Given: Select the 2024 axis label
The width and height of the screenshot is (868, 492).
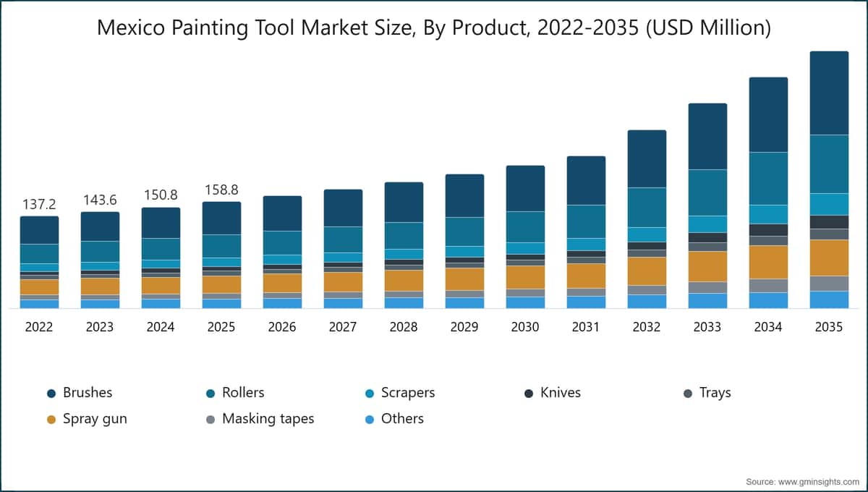Looking at the screenshot, I should tap(161, 327).
